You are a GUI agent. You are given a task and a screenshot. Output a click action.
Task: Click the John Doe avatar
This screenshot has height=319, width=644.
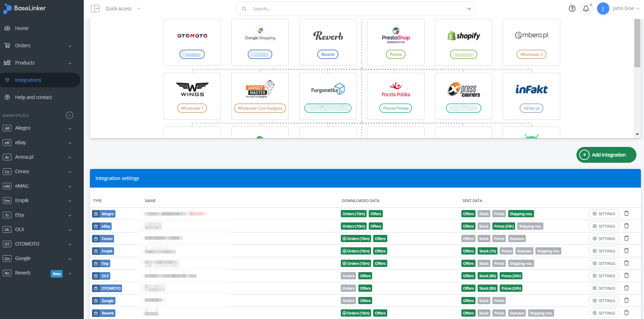tap(603, 9)
